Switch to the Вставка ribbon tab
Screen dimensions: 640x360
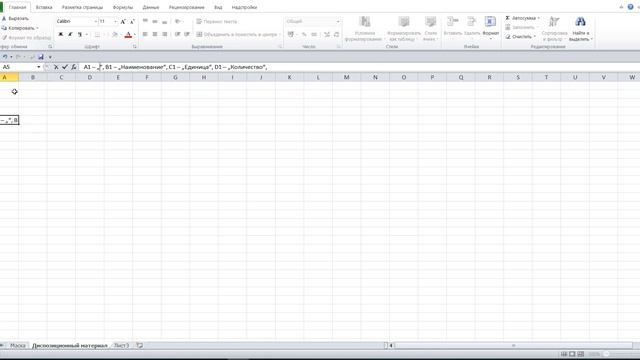point(44,7)
